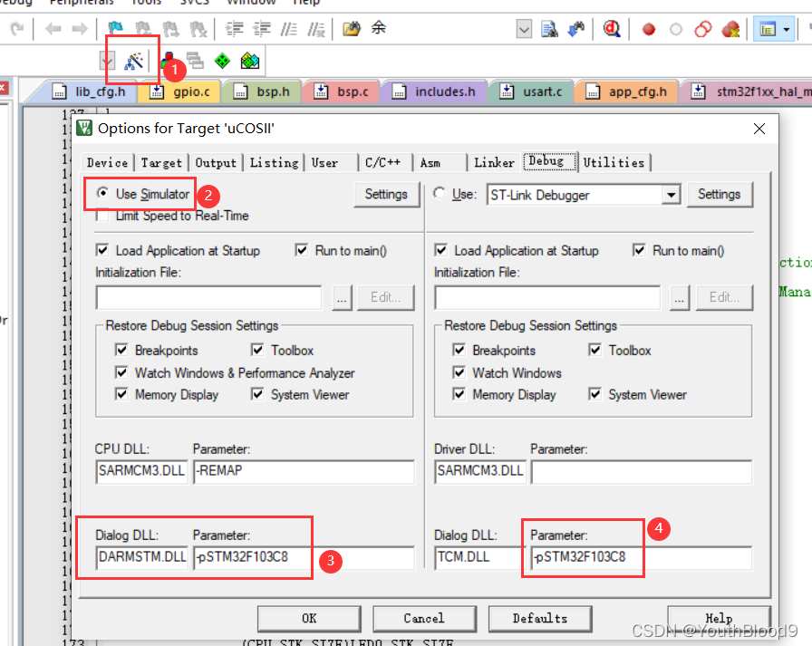This screenshot has height=646, width=812.
Task: Go to next bookmark icon
Action: click(x=170, y=28)
